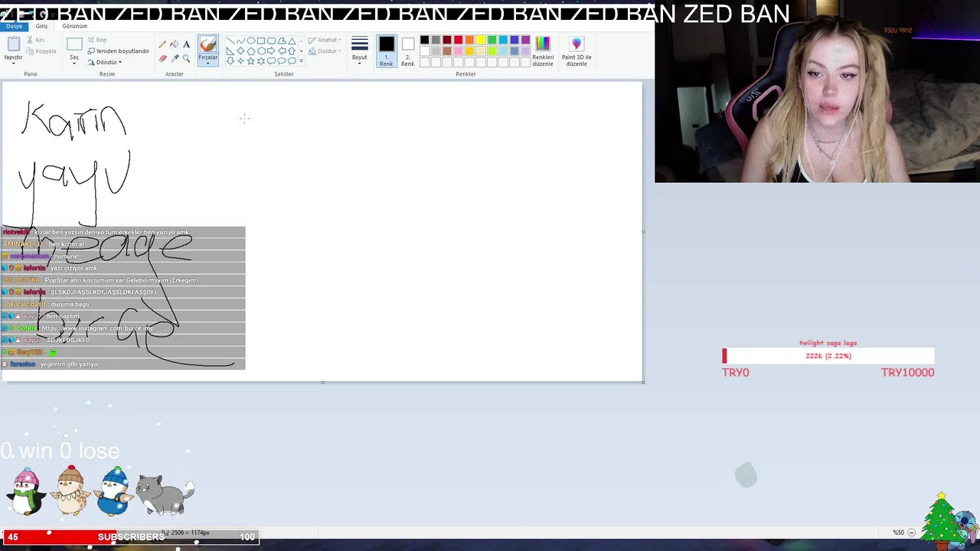980x551 pixels.
Task: Click the Fırçalar brush icon
Action: pos(208,44)
